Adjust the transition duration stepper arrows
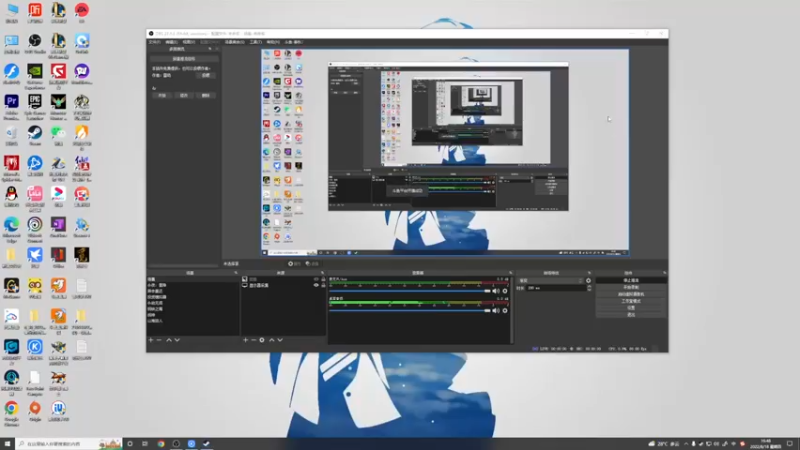 (589, 288)
